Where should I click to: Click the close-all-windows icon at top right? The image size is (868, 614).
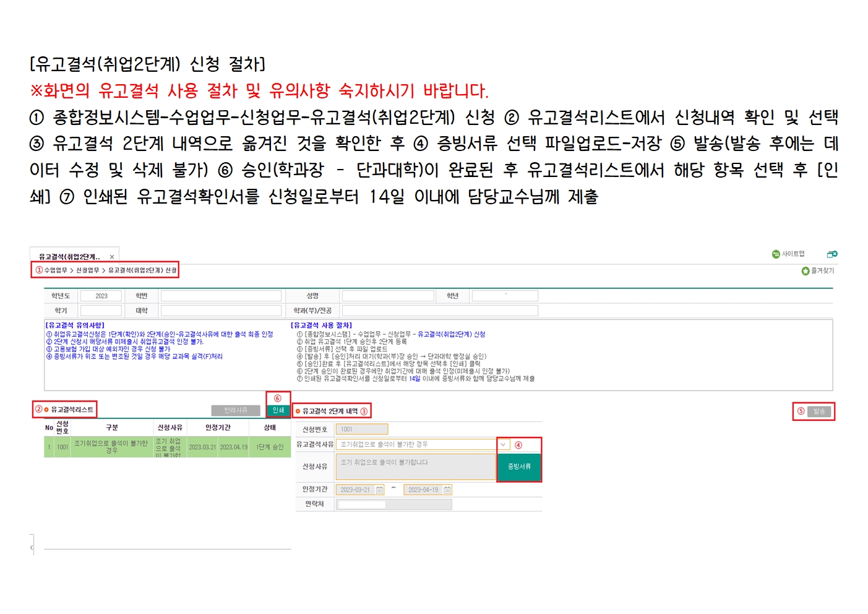pyautogui.click(x=832, y=254)
